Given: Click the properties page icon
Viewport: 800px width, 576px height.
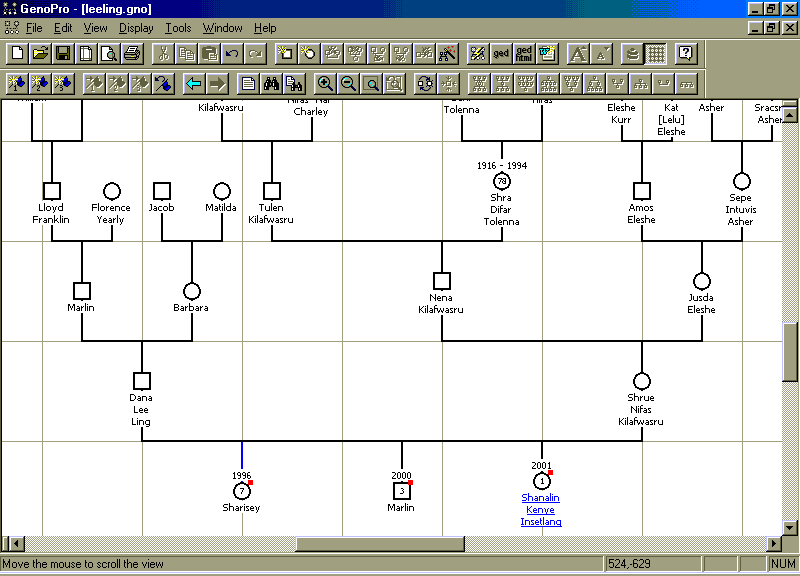Looking at the screenshot, I should 248,84.
